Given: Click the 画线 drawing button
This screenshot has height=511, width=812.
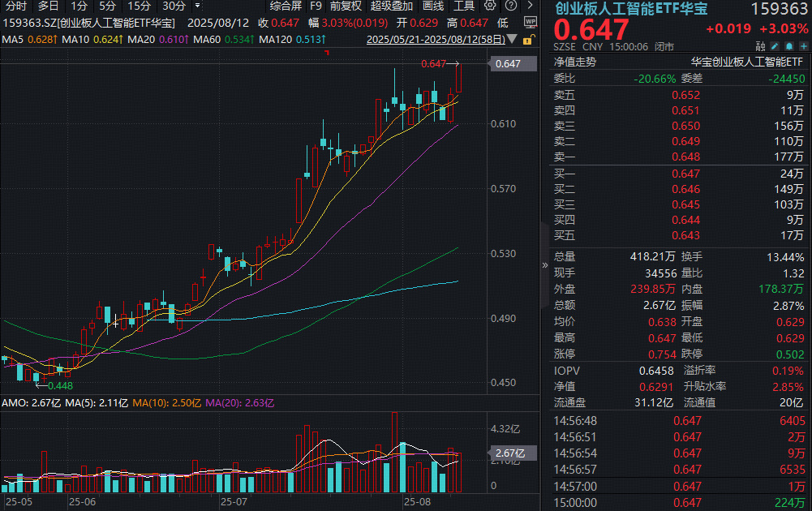Looking at the screenshot, I should pyautogui.click(x=432, y=6).
